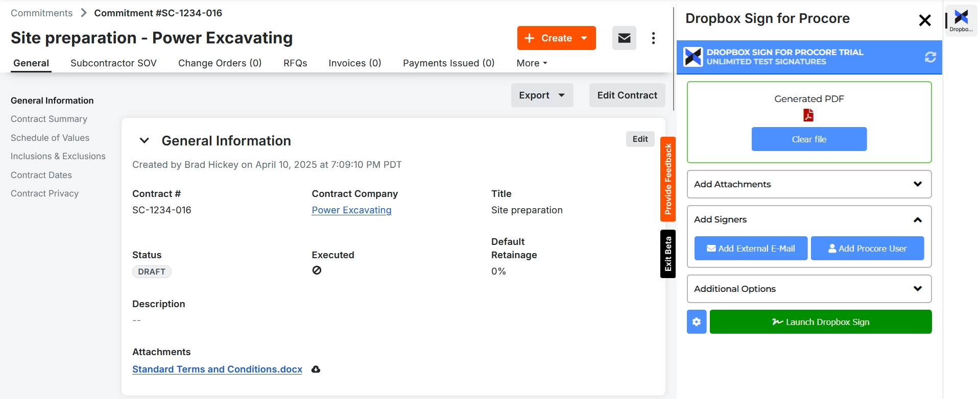Jump to Inclusions & Exclusions section
The width and height of the screenshot is (980, 399).
click(x=58, y=156)
